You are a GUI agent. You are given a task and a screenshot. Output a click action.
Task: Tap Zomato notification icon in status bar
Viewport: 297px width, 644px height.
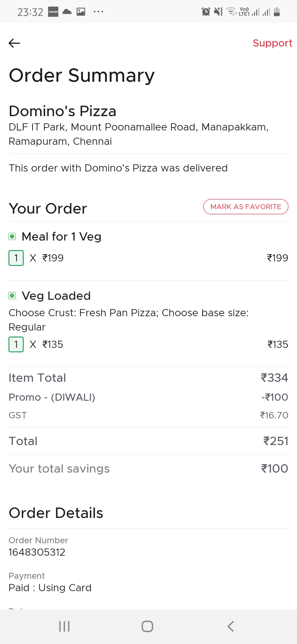click(53, 12)
